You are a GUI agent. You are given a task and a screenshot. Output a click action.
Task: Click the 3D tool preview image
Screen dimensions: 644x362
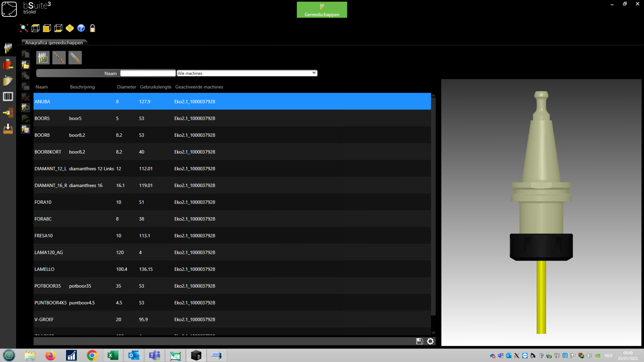coord(541,212)
